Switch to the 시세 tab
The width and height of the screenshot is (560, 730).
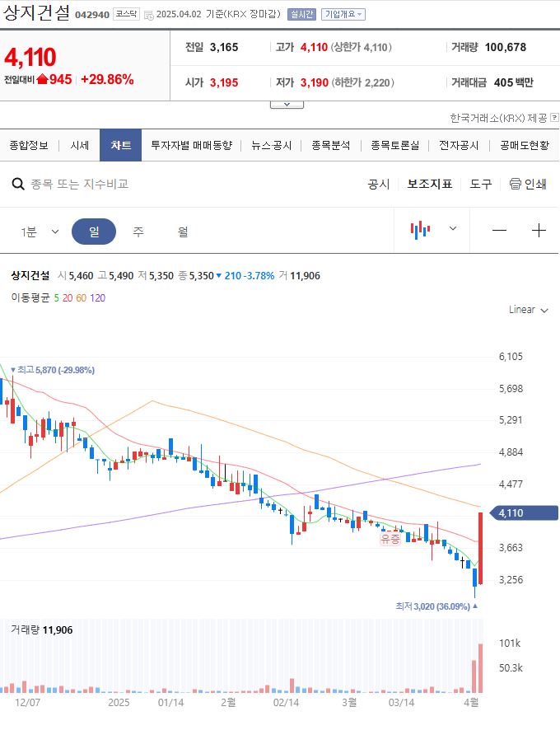click(x=80, y=145)
